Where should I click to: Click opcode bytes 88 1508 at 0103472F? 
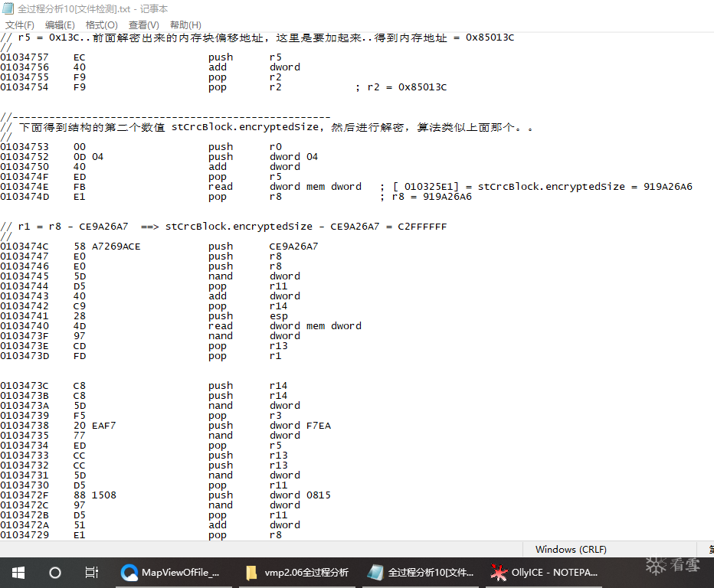click(x=95, y=495)
